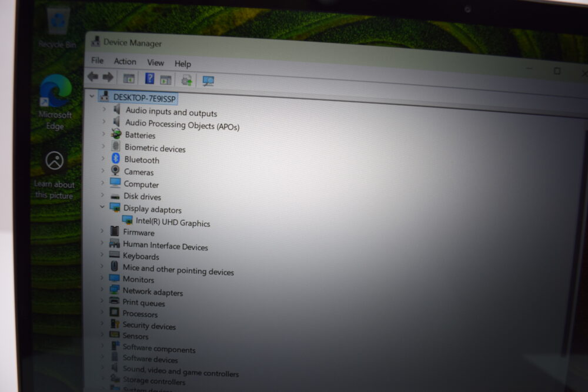Open the Help menu
588x392 pixels.
[x=183, y=63]
